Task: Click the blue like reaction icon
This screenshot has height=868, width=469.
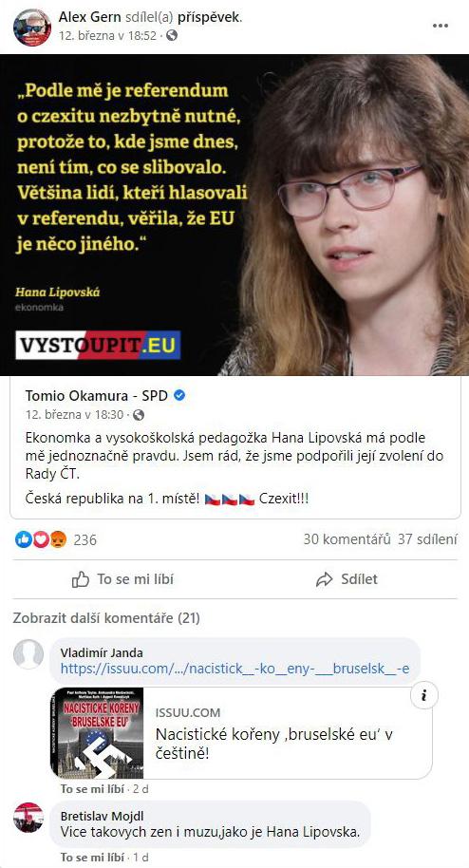Action: [x=24, y=539]
